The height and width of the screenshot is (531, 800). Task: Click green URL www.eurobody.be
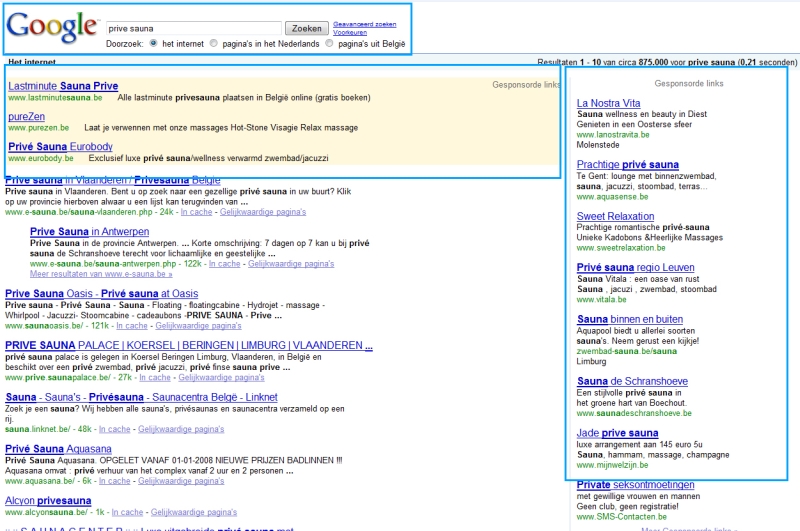click(x=41, y=158)
